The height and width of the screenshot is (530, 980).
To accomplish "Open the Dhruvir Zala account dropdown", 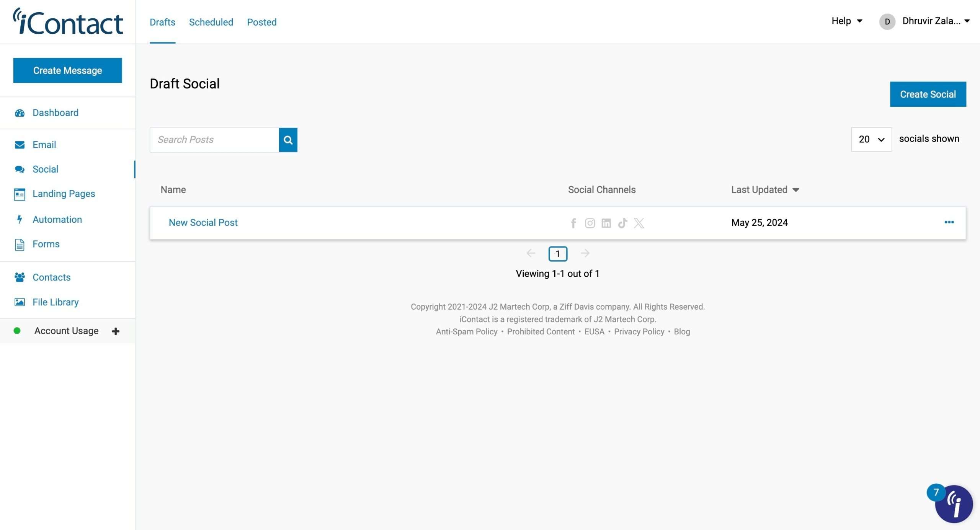I will pyautogui.click(x=936, y=21).
